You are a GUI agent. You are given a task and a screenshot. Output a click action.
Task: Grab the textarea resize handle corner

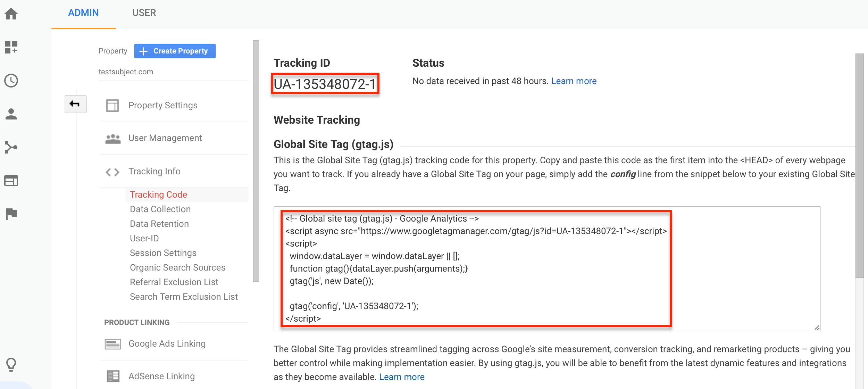(x=817, y=328)
